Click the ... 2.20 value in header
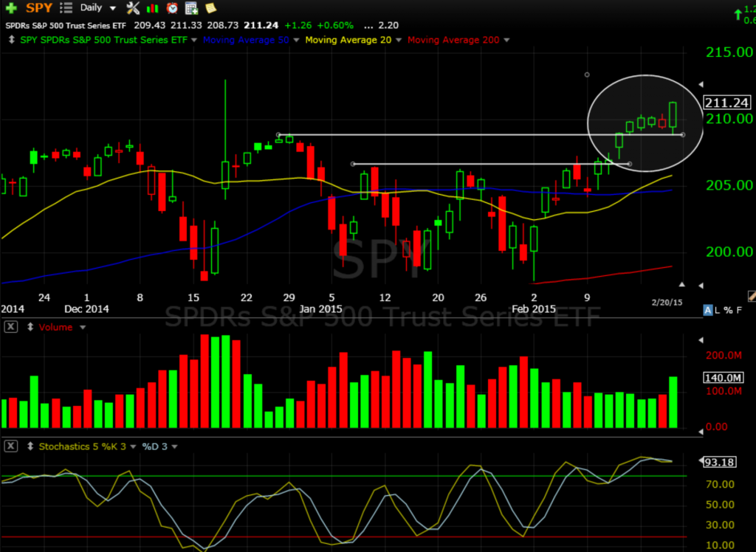This screenshot has height=552, width=756. pyautogui.click(x=382, y=26)
